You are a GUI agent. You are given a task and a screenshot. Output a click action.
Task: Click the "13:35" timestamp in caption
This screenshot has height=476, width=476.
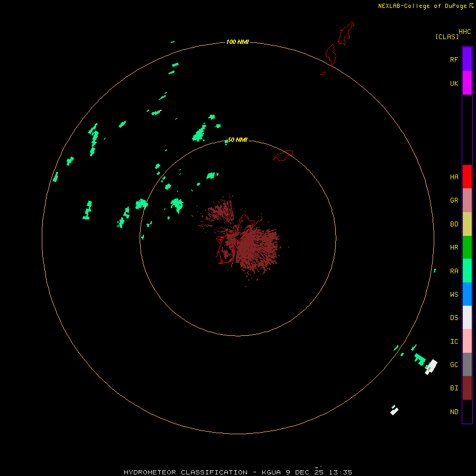[340, 472]
